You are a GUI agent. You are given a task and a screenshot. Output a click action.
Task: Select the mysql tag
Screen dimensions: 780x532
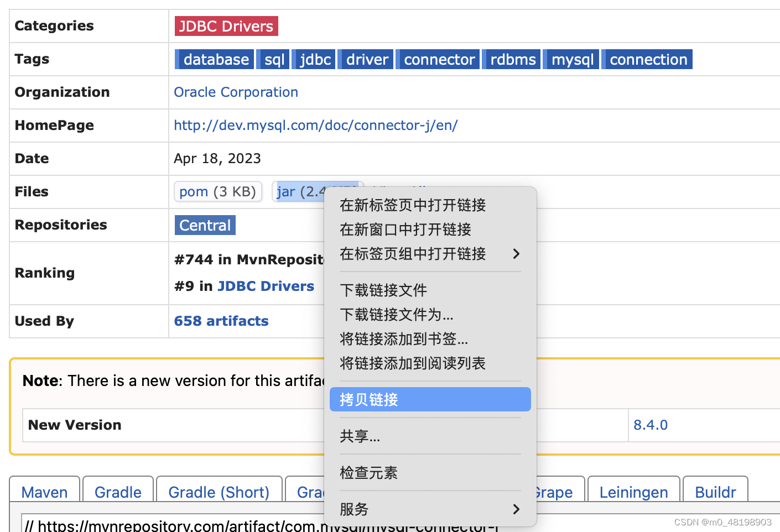571,59
